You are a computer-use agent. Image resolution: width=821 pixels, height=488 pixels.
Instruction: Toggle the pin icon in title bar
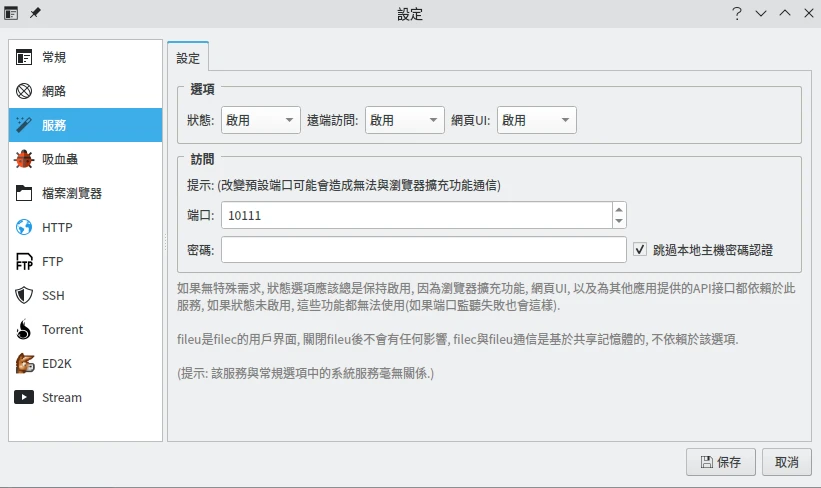pyautogui.click(x=35, y=13)
